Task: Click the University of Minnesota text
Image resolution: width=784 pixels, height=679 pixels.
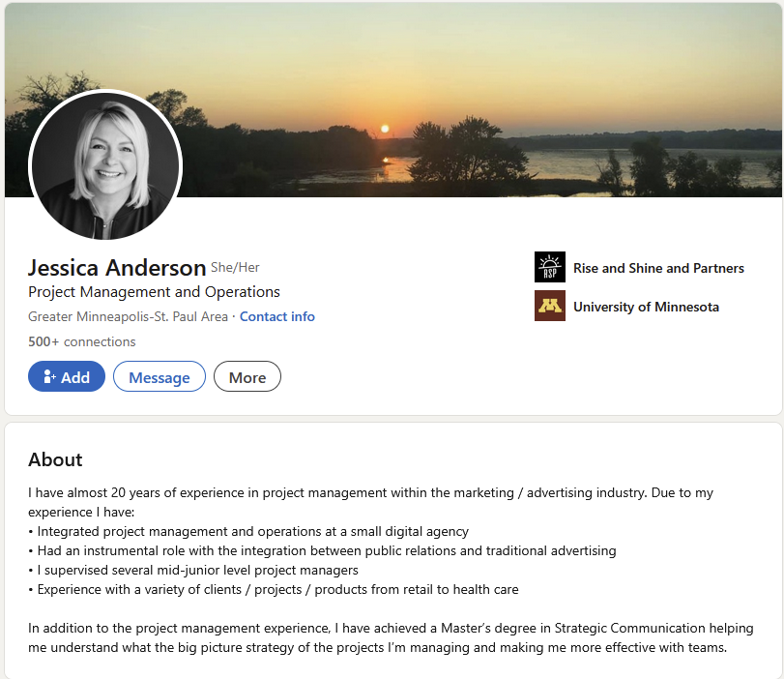Action: 646,306
